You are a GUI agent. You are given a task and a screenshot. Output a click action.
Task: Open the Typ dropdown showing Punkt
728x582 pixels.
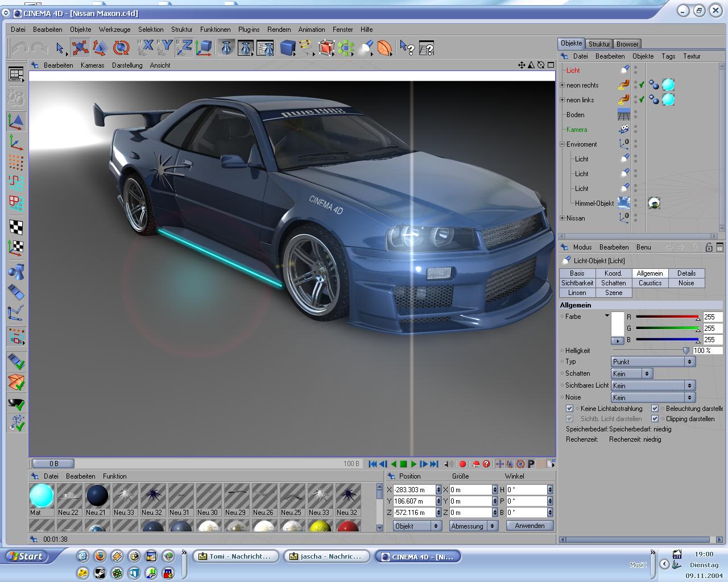(653, 362)
